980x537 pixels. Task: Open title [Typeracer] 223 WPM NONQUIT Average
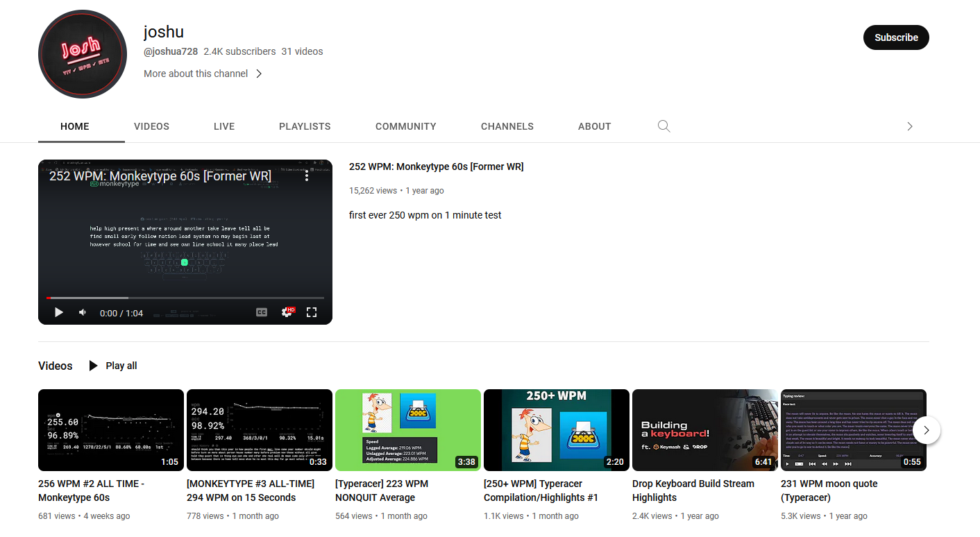click(x=382, y=491)
